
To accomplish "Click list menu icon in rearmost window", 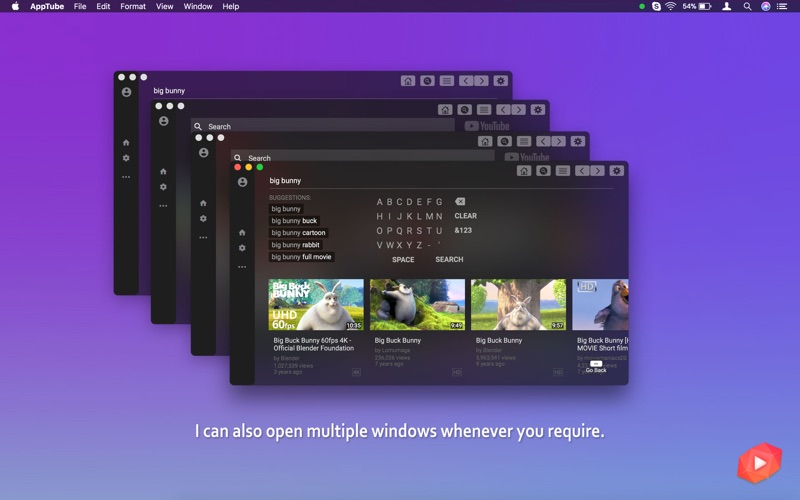I will [446, 81].
